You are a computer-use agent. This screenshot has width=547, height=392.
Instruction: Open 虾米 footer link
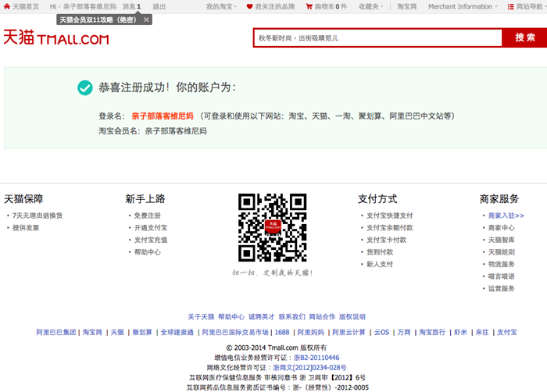(461, 333)
